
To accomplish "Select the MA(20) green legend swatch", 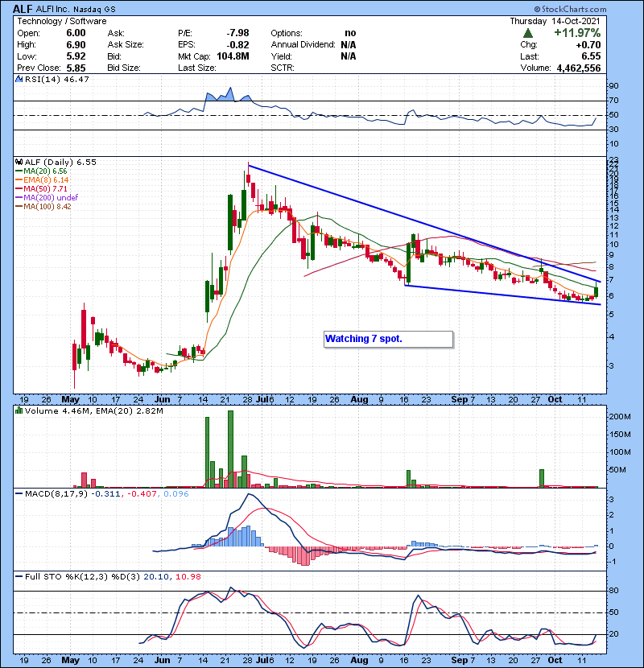I will tap(19, 172).
